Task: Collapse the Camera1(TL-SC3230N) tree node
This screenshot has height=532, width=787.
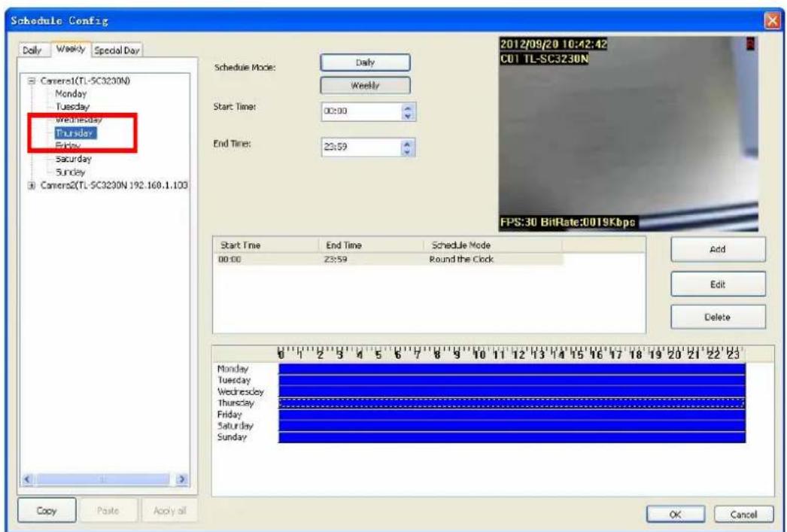Action: click(32, 81)
